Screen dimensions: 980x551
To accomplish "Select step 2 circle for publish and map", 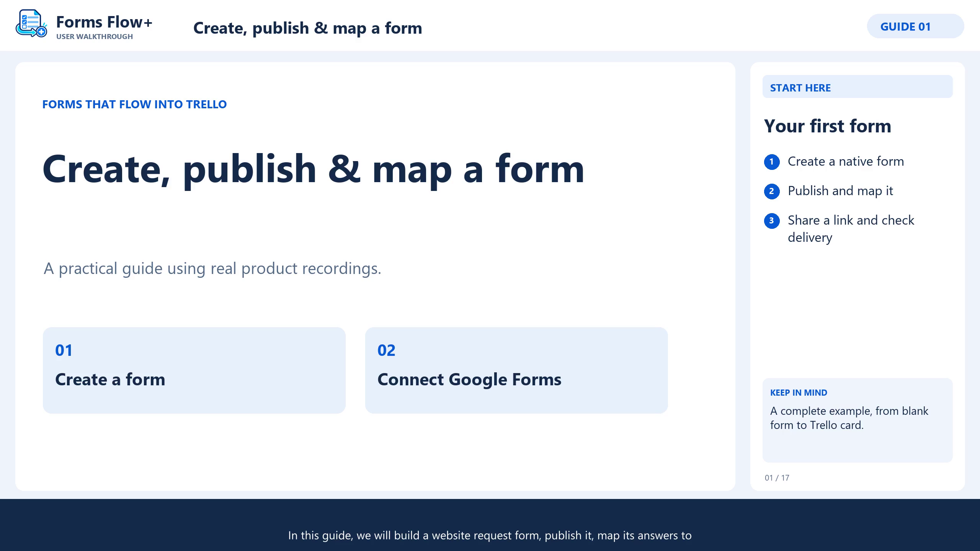I will pyautogui.click(x=772, y=191).
